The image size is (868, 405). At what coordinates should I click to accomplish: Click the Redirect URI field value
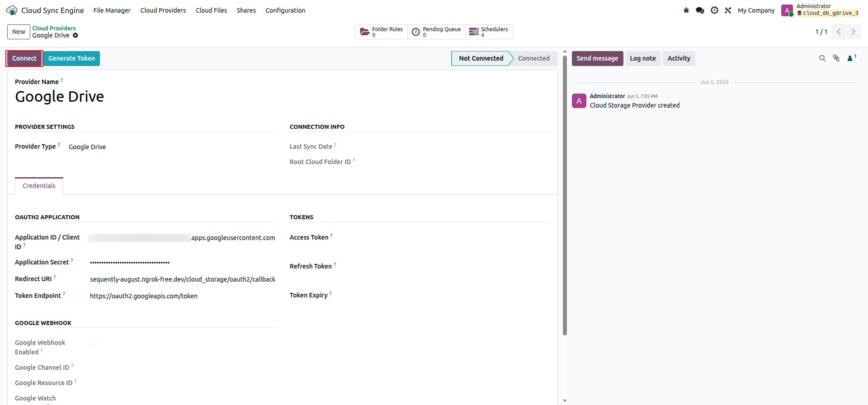(182, 279)
